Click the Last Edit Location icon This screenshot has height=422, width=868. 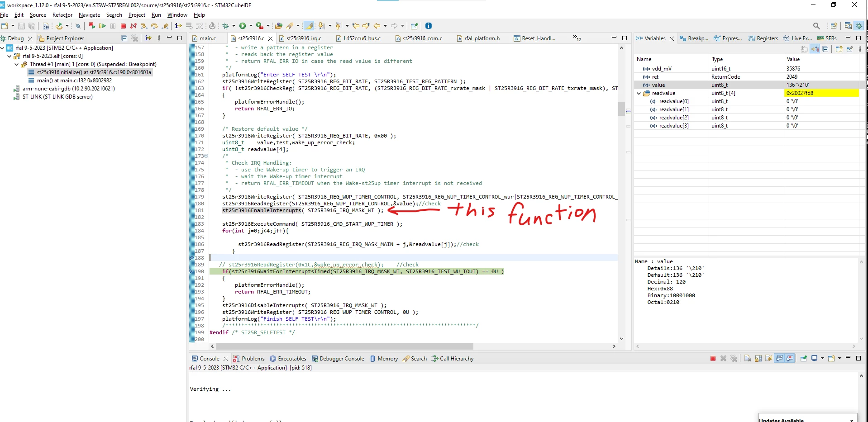[356, 26]
